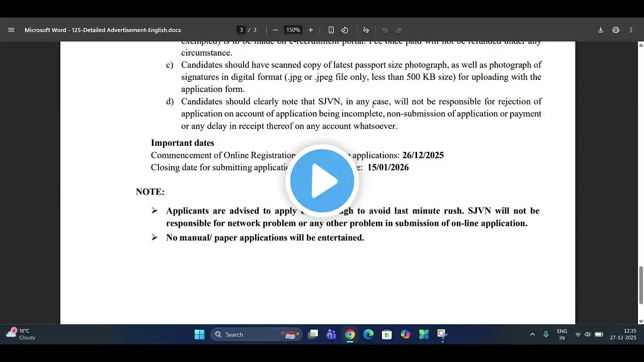This screenshot has height=362, width=644.
Task: Click the zoom in plus button
Action: [310, 30]
